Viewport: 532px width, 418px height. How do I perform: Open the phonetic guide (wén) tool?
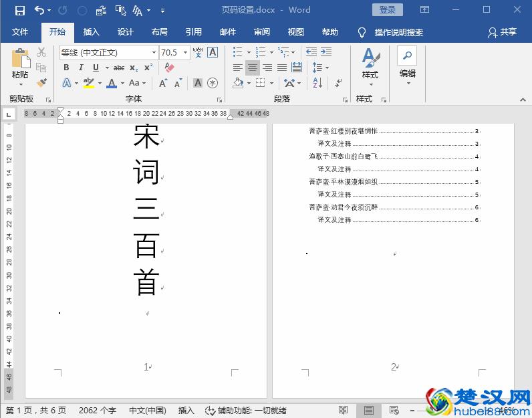(x=198, y=52)
